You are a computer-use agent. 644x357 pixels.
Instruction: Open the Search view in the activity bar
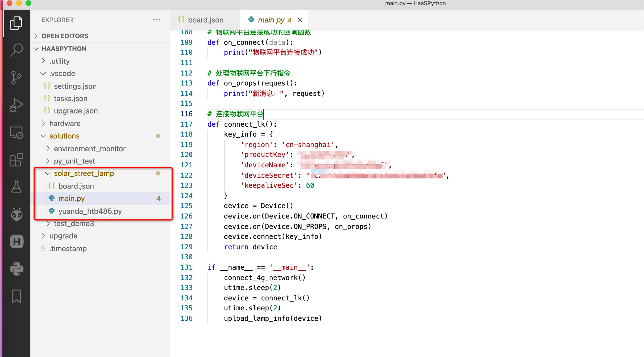pyautogui.click(x=16, y=50)
